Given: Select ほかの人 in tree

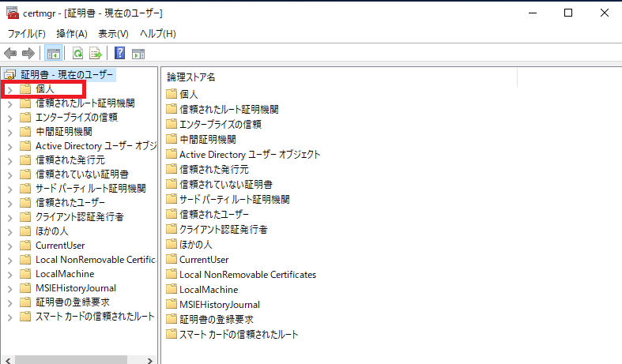Looking at the screenshot, I should coord(51,231).
